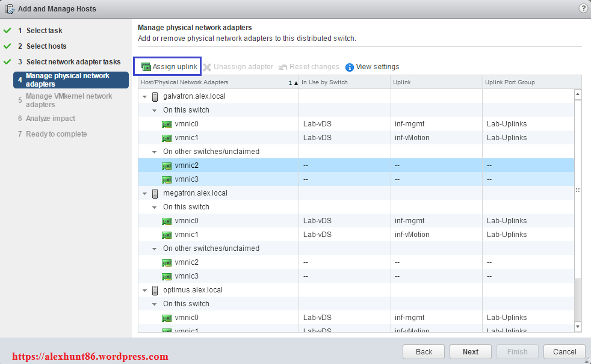Click the megatron.alex.local host icon

[x=155, y=193]
